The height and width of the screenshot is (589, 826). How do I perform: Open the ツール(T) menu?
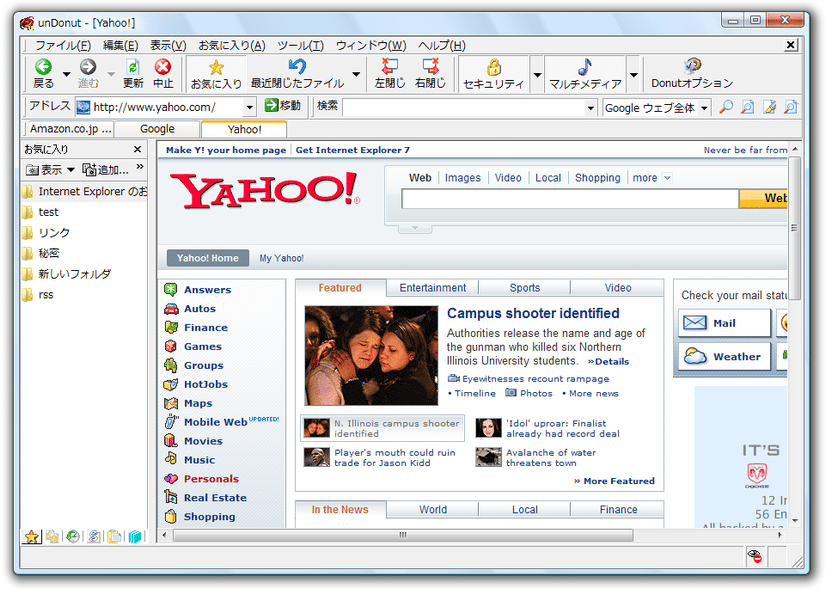[x=301, y=45]
